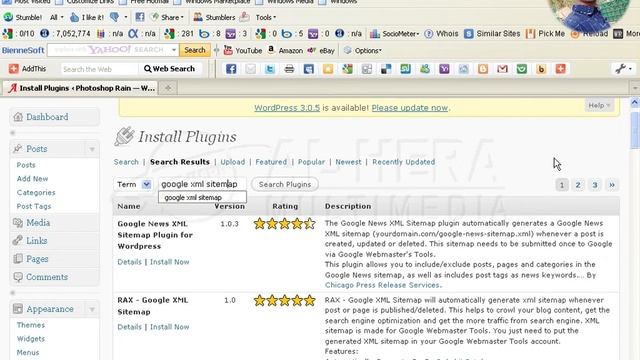Image resolution: width=640 pixels, height=360 pixels.
Task: Open the Term search-type dropdown
Action: pyautogui.click(x=133, y=184)
